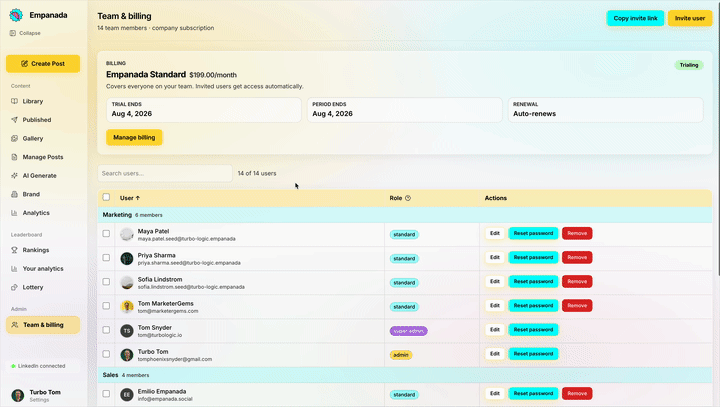Click the Analytics chart icon
This screenshot has height=407, width=720.
(14, 213)
